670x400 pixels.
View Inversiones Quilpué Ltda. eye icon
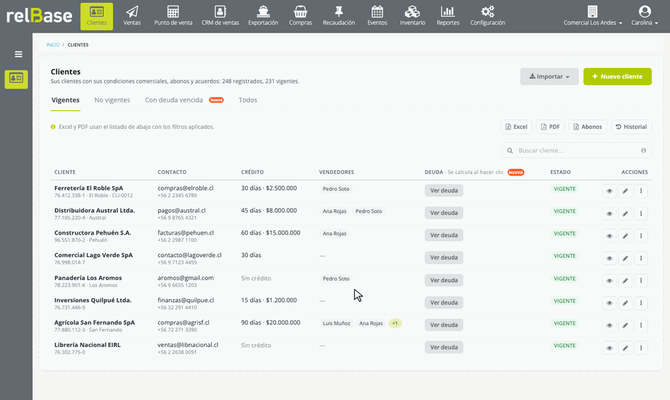point(609,303)
